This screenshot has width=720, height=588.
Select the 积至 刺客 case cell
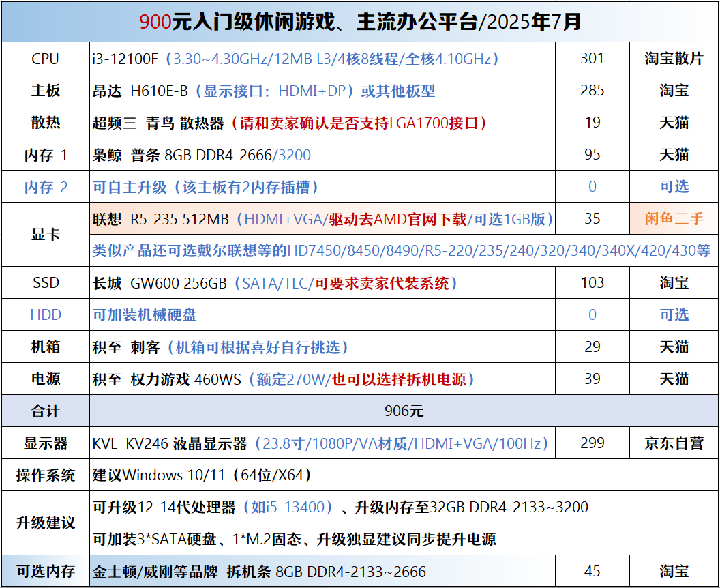pos(322,347)
